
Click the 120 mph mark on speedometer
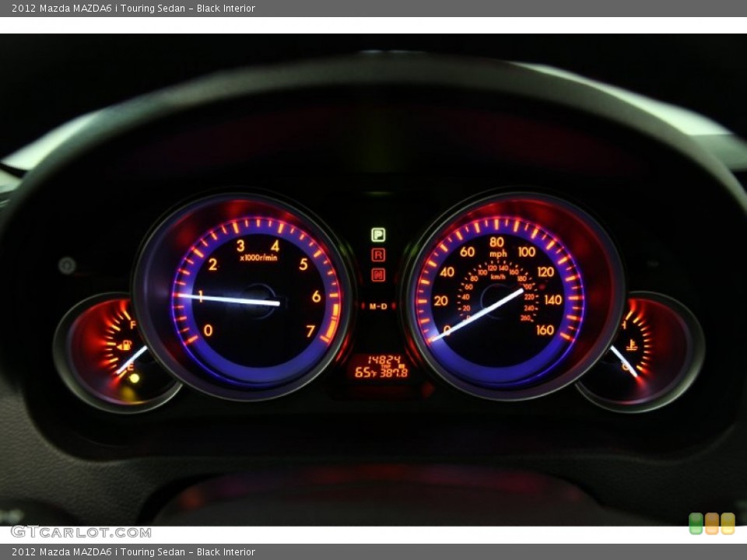[545, 272]
